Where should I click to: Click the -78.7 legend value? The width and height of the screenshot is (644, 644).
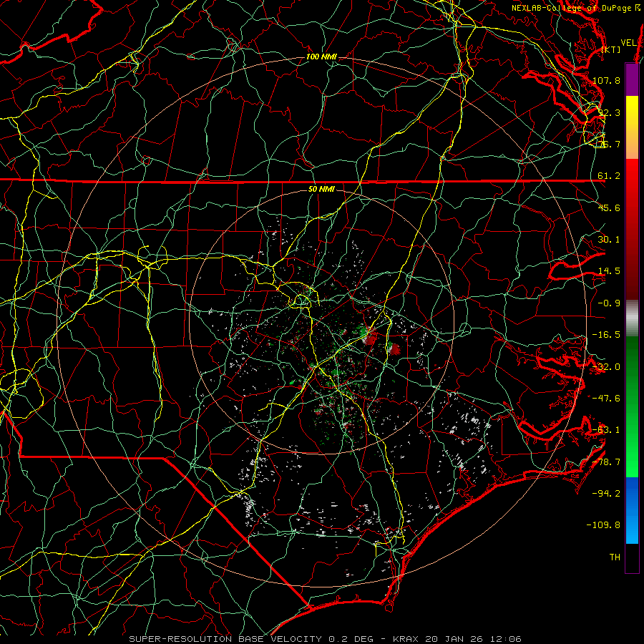(606, 462)
